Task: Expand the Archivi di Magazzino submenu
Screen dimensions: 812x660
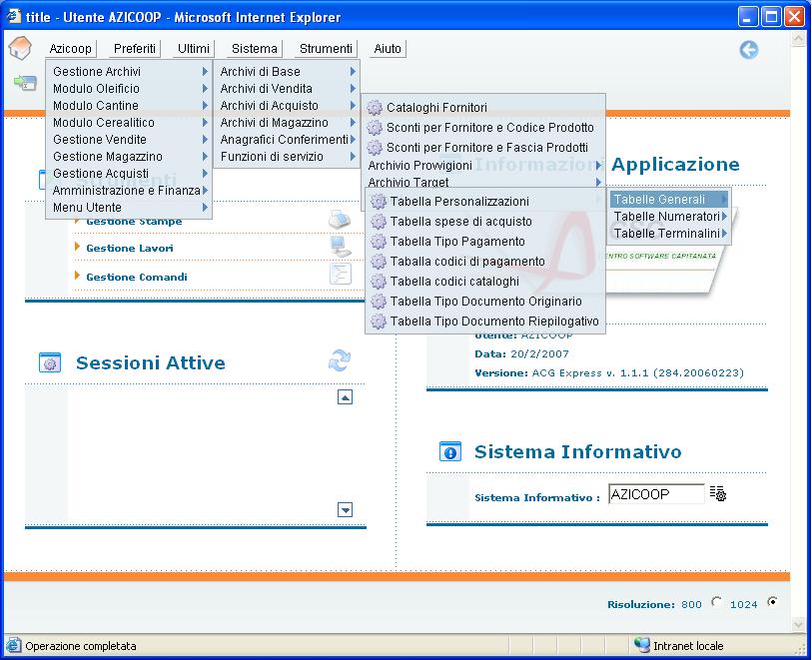Action: (353, 122)
